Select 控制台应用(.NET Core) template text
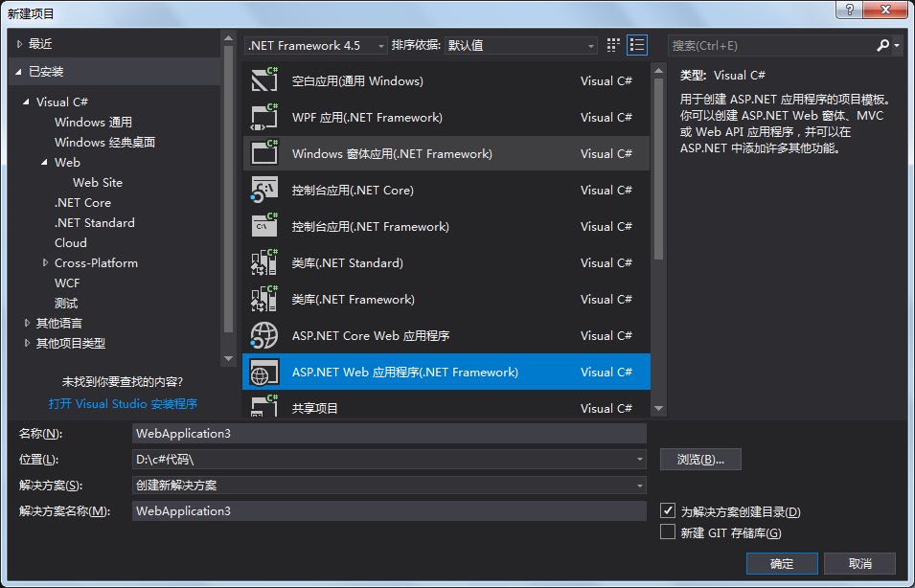Image resolution: width=915 pixels, height=588 pixels. (353, 191)
